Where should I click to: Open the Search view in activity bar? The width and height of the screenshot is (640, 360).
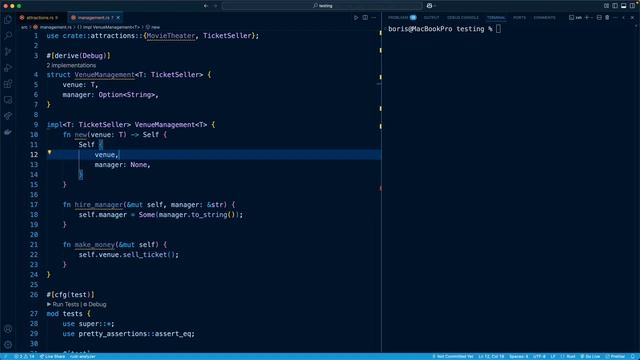[x=8, y=36]
